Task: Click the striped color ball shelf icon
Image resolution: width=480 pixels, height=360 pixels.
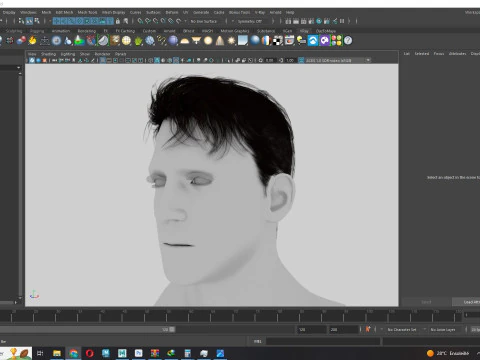Action: [266, 41]
